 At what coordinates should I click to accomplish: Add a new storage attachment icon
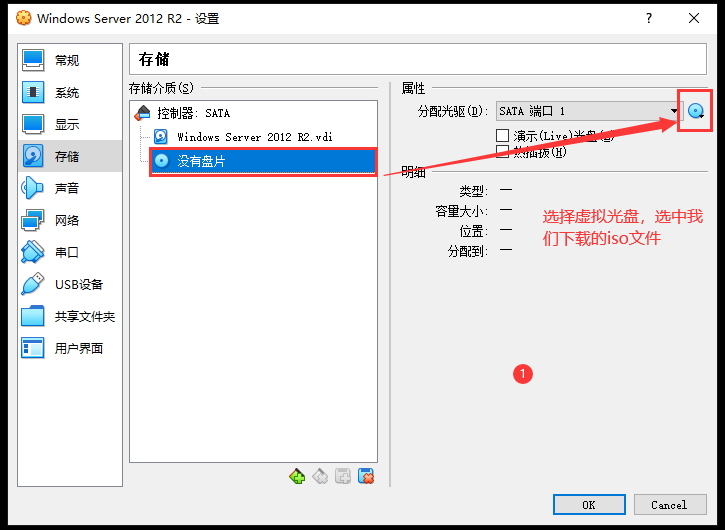point(343,476)
